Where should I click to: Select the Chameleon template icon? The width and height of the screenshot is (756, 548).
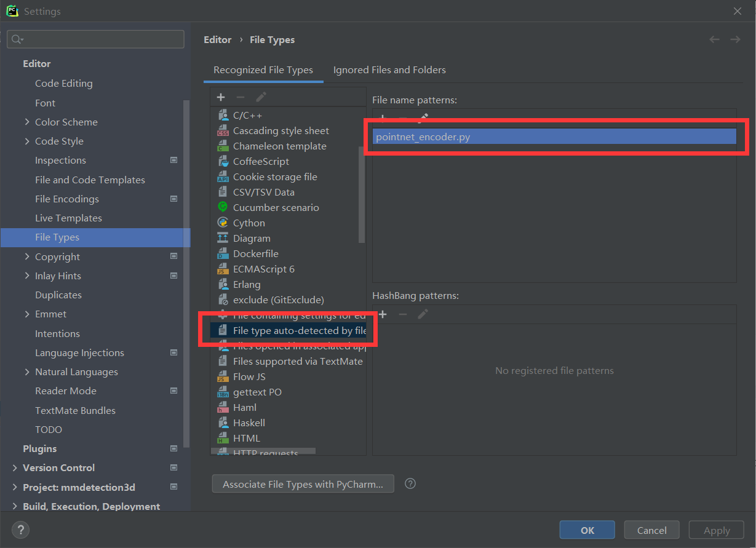point(223,146)
